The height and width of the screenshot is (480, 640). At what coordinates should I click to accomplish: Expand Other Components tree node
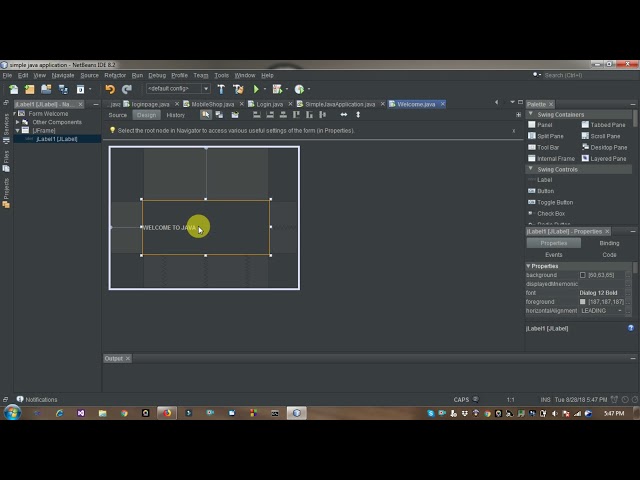pos(18,122)
